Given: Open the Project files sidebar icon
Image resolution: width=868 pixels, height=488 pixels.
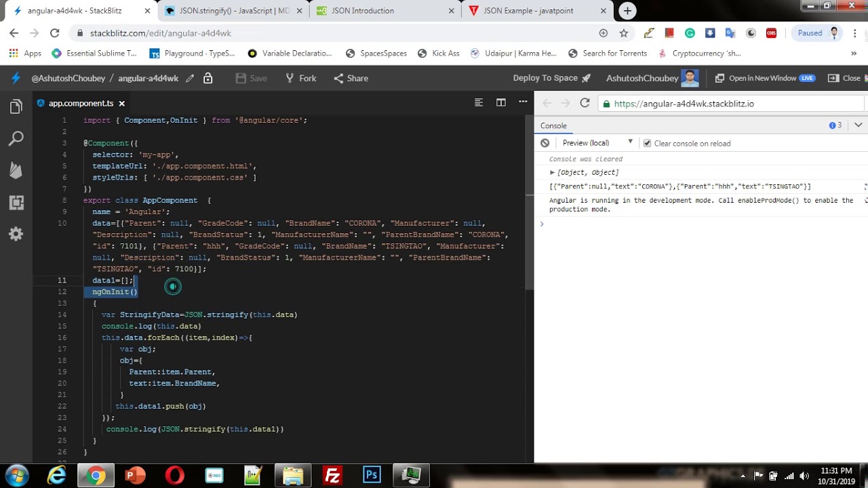Looking at the screenshot, I should point(16,107).
